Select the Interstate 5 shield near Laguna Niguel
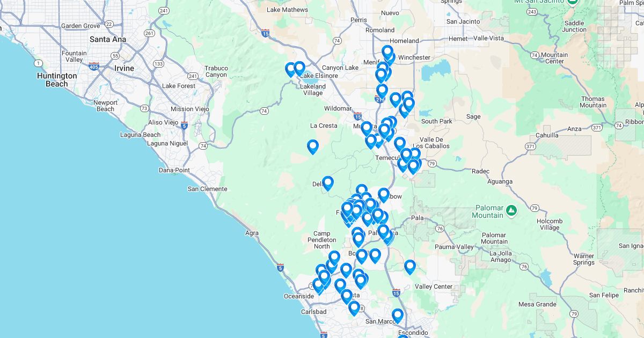 [184, 126]
